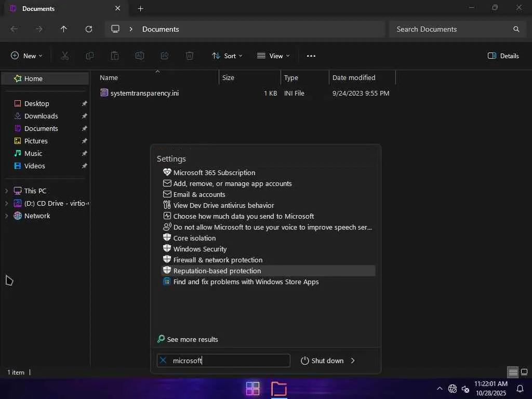Unpin Downloads using its pin icon
532x399 pixels.
point(85,116)
